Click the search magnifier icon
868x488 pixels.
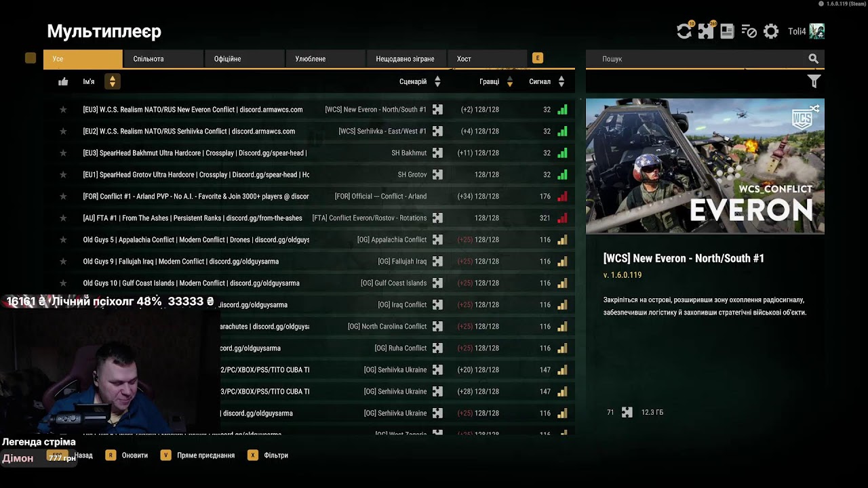coord(813,59)
